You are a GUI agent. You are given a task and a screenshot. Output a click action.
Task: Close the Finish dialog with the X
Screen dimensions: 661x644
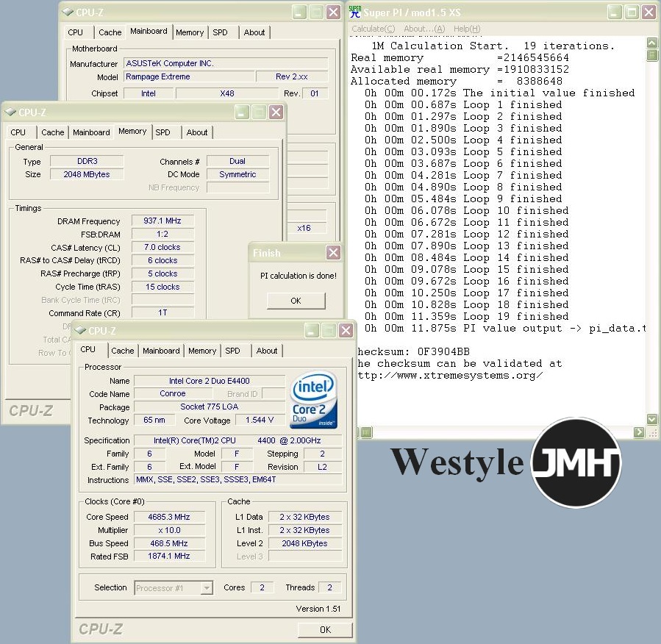[x=333, y=252]
